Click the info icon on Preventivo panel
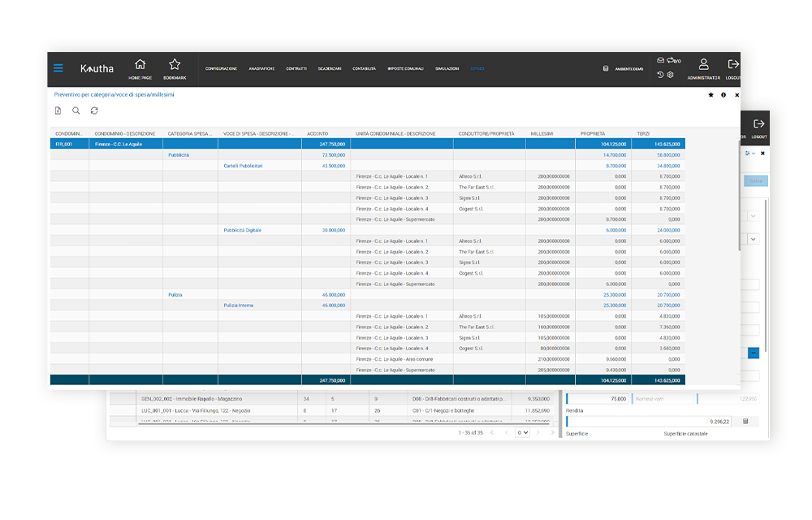 [x=723, y=95]
